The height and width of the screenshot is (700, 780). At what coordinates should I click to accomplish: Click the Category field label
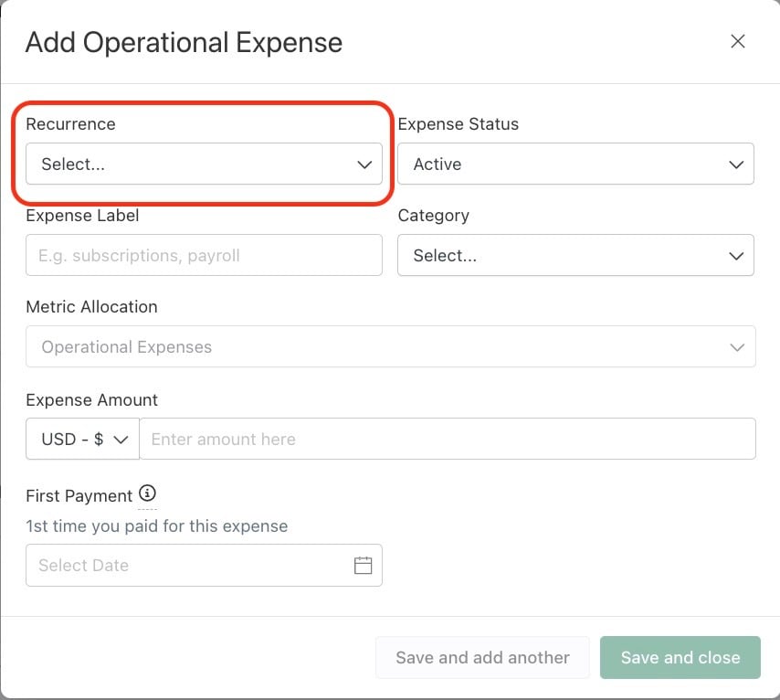[433, 216]
